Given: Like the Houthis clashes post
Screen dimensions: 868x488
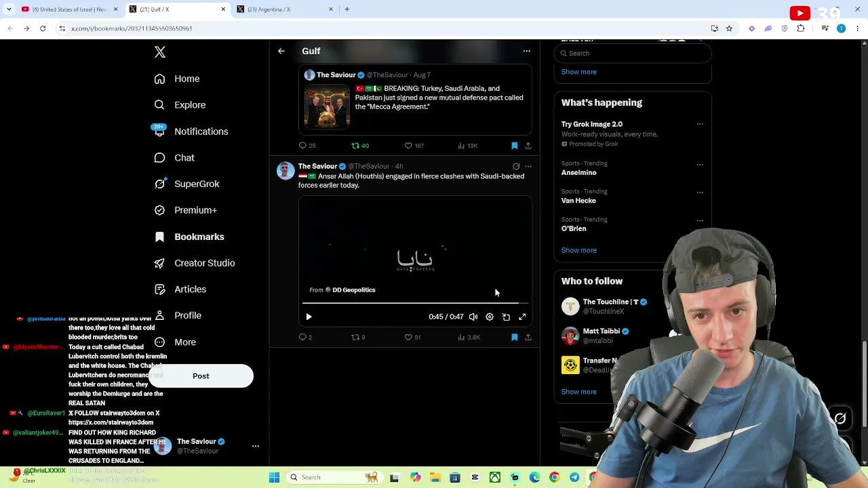Looking at the screenshot, I should pos(412,338).
